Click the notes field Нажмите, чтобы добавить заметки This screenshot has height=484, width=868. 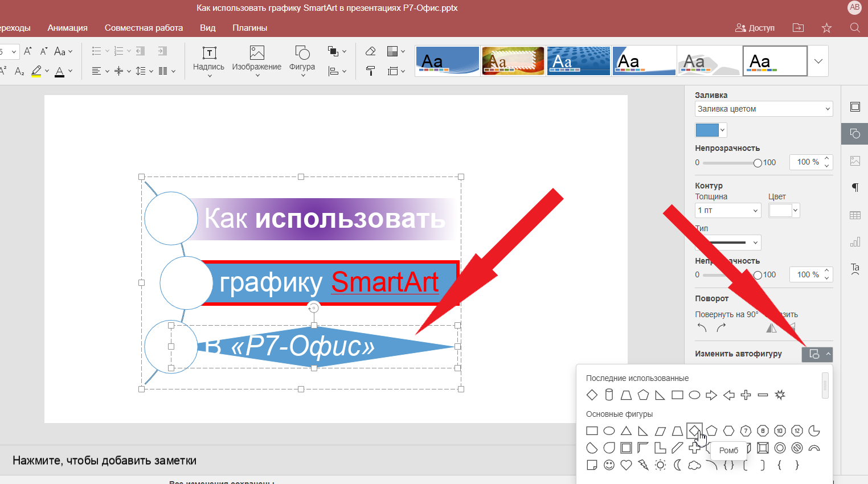pos(105,461)
